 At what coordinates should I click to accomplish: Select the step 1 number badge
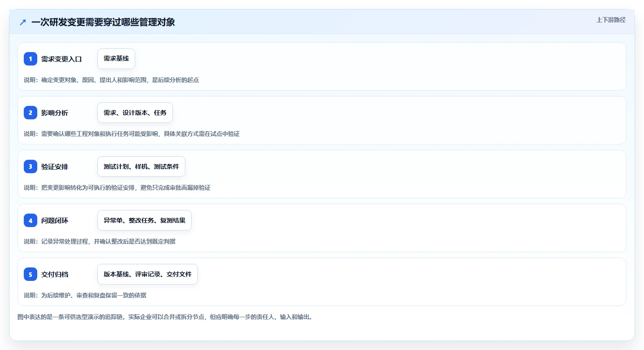[31, 59]
